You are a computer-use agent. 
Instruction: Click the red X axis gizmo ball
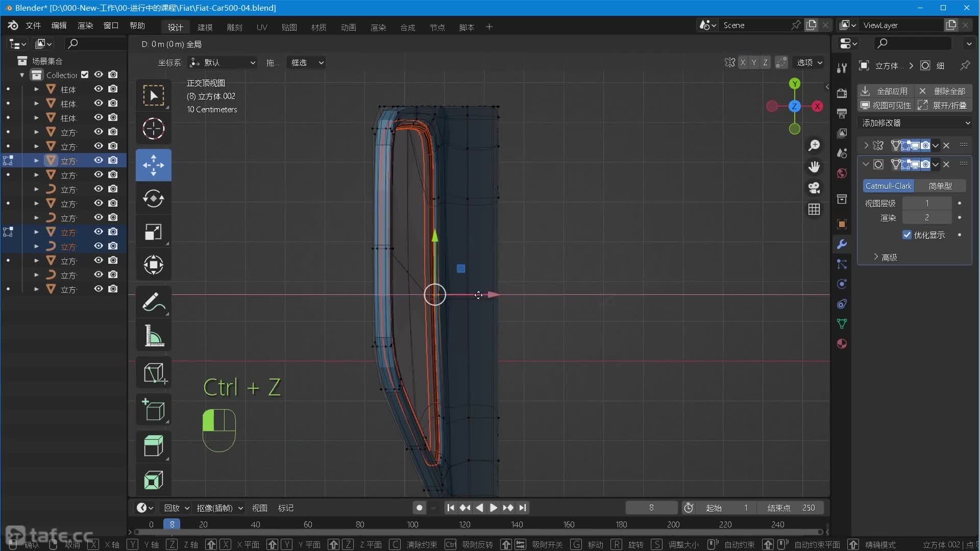point(818,106)
